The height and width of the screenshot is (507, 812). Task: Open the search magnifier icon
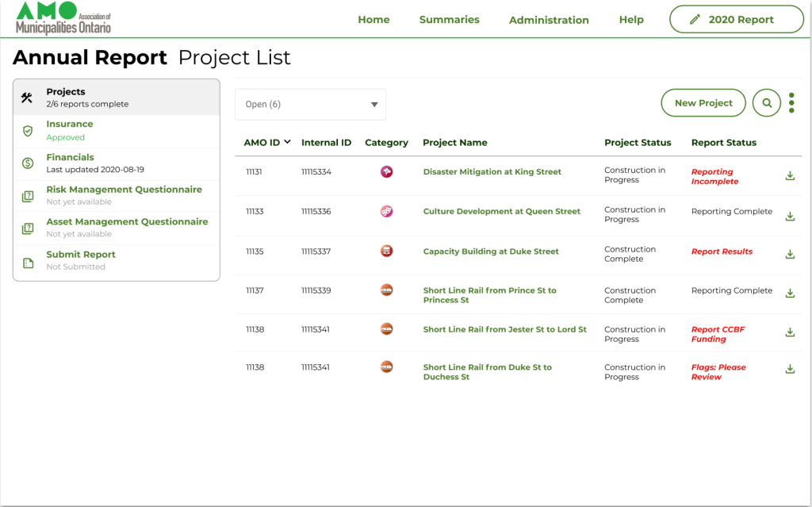tap(766, 102)
